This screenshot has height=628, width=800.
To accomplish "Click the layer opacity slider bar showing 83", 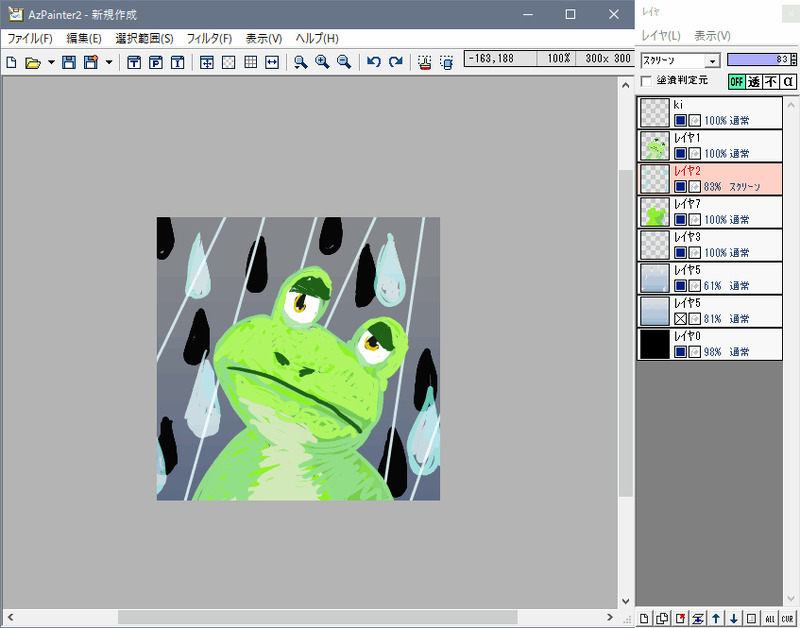I will tap(758, 60).
